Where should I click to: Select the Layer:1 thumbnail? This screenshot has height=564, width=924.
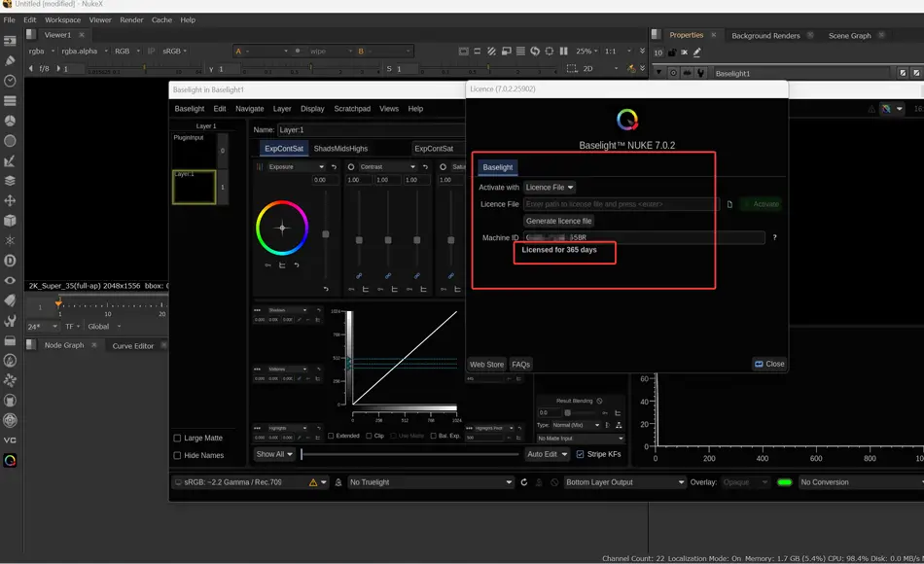point(194,188)
